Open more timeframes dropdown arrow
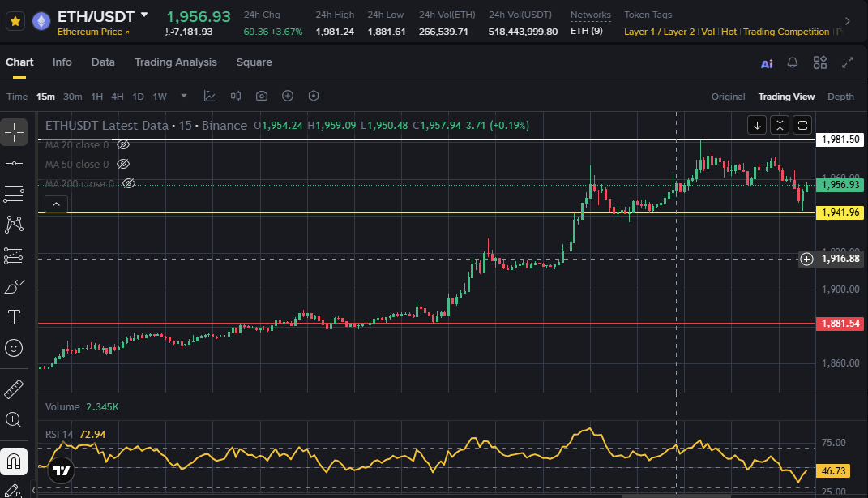 [184, 96]
